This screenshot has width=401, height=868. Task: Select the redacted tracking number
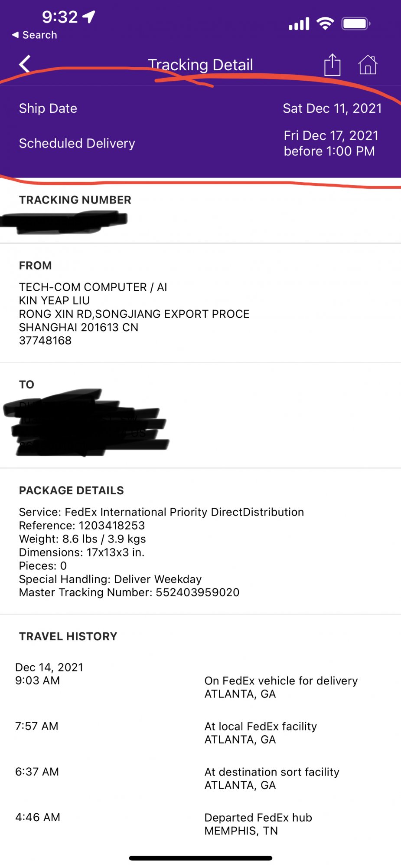[65, 221]
